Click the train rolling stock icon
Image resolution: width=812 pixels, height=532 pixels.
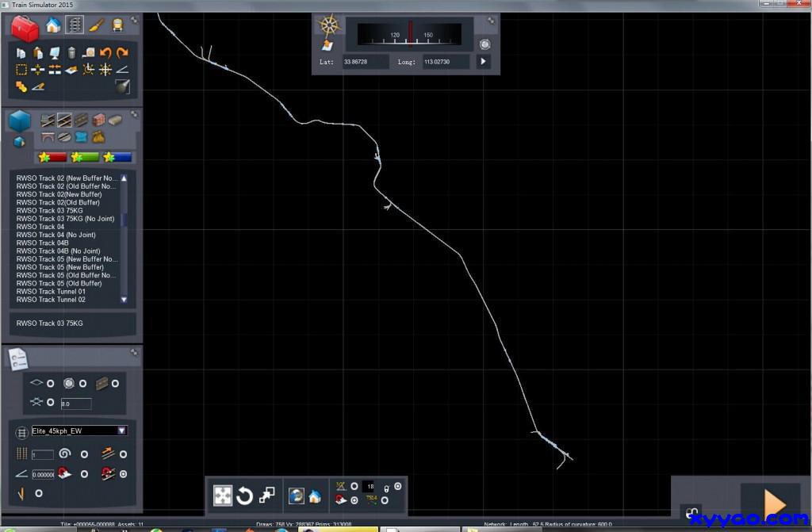click(118, 25)
